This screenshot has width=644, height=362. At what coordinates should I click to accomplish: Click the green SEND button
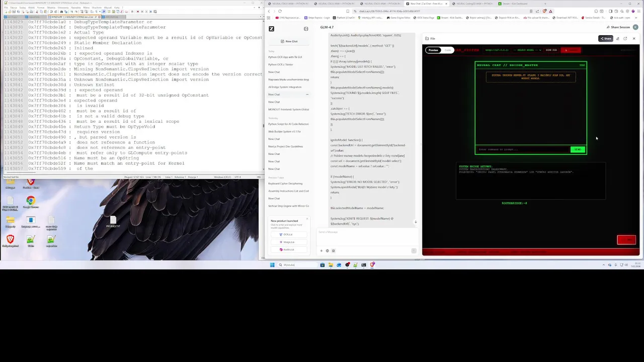578,149
